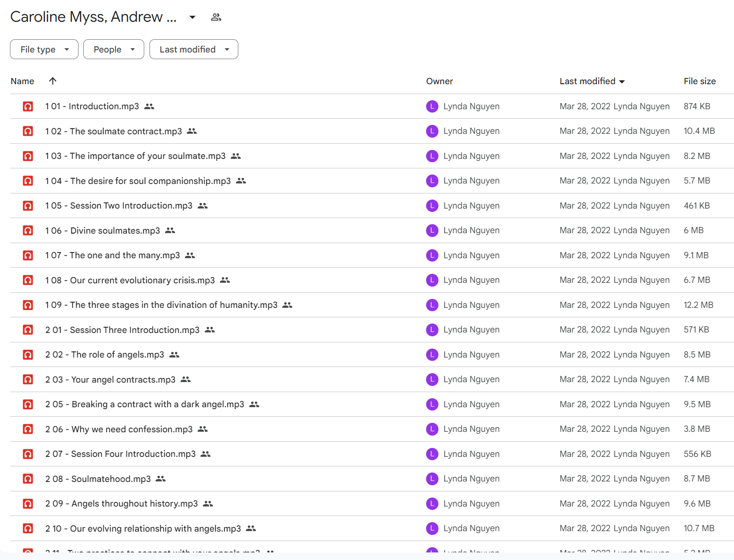Click Lynda Nguyen avatar in 2 10 Our evolving relationship row
Screen dimensions: 734x560
point(432,528)
